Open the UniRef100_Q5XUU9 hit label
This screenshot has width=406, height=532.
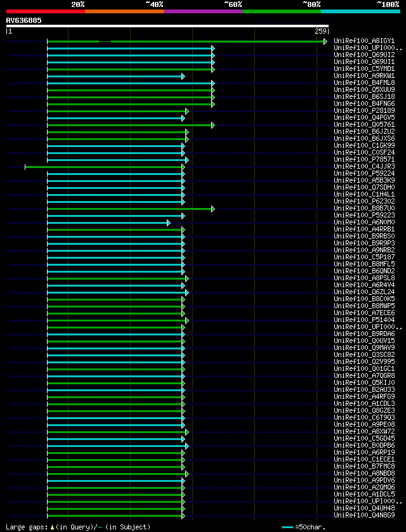pos(364,90)
